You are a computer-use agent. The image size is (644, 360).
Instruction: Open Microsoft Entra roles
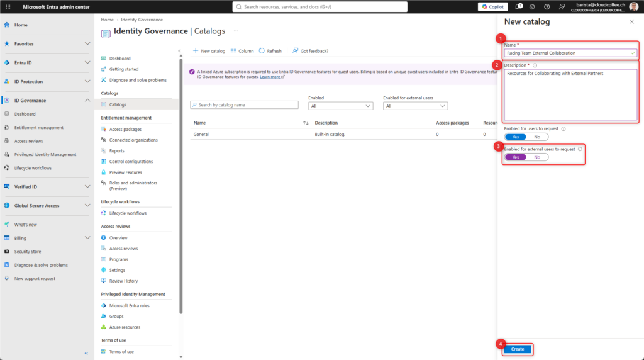(x=129, y=306)
